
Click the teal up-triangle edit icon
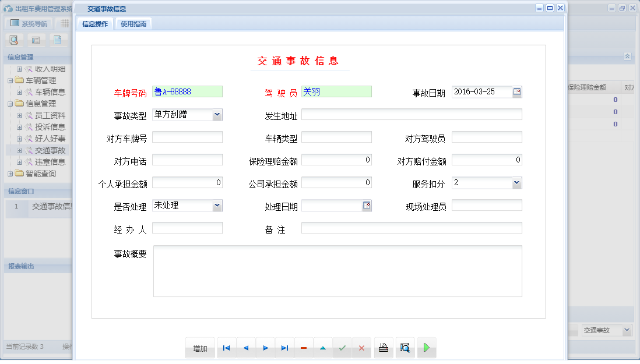tap(323, 348)
